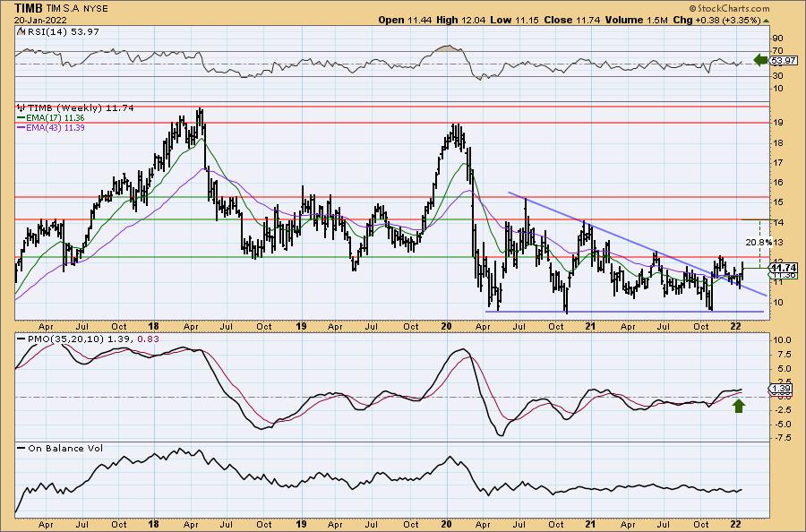Select the 30 level on RSI axis
The width and height of the screenshot is (806, 532).
coord(777,76)
